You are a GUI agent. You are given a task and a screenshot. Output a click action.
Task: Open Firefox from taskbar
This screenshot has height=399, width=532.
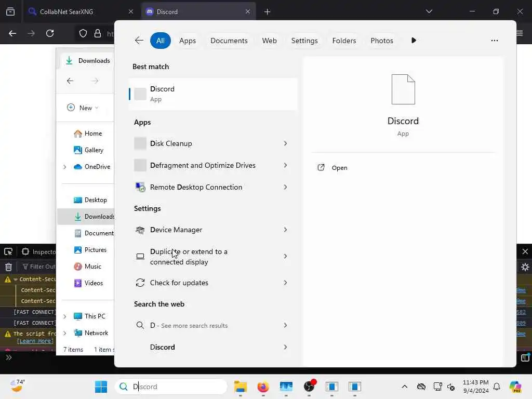click(263, 387)
